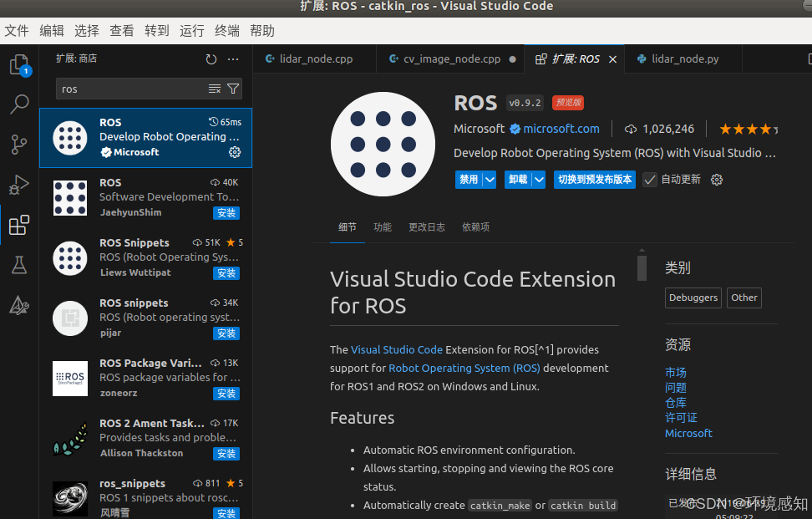812x519 pixels.
Task: Click the star rating of ROS extension
Action: tap(749, 129)
